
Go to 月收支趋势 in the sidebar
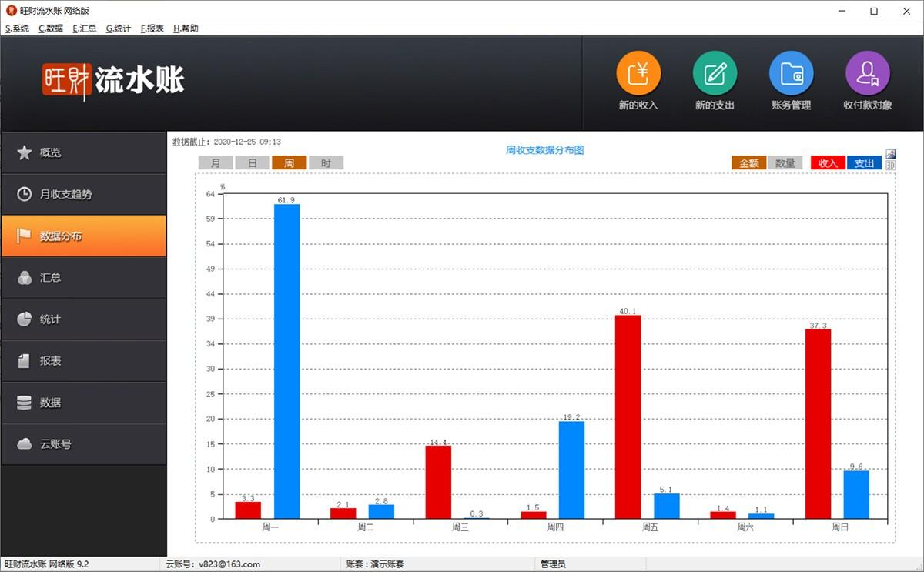pos(83,194)
